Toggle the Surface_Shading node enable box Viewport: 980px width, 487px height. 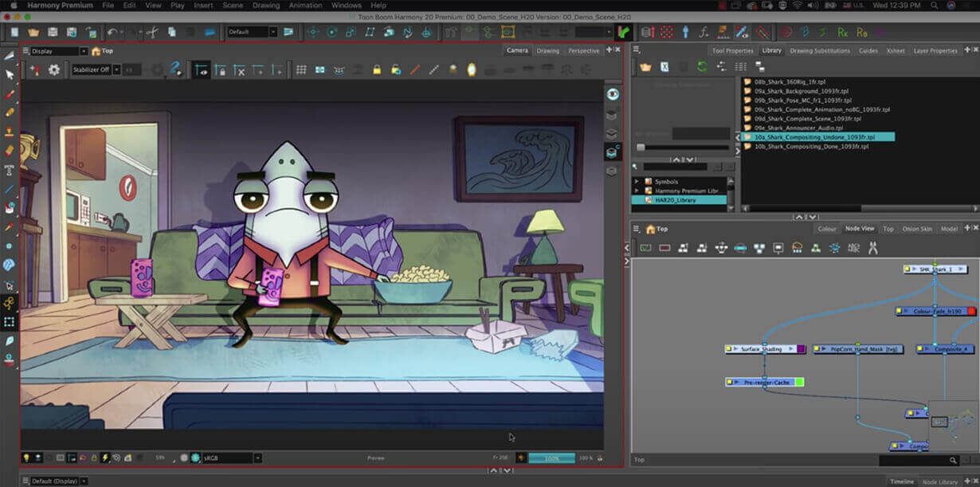[729, 349]
